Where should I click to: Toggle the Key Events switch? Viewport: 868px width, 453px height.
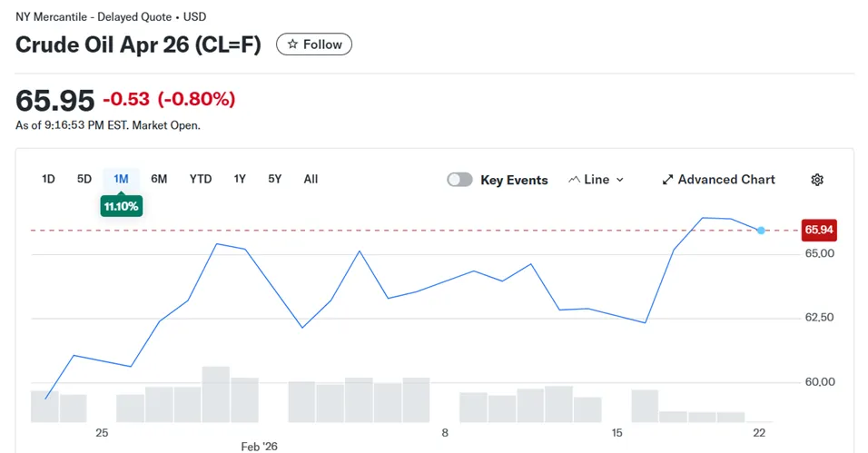tap(459, 180)
